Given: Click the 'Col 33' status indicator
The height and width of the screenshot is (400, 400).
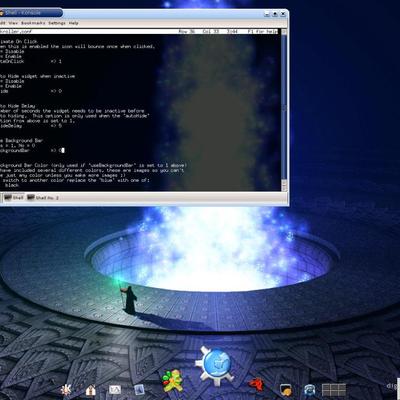Looking at the screenshot, I should pyautogui.click(x=211, y=31).
